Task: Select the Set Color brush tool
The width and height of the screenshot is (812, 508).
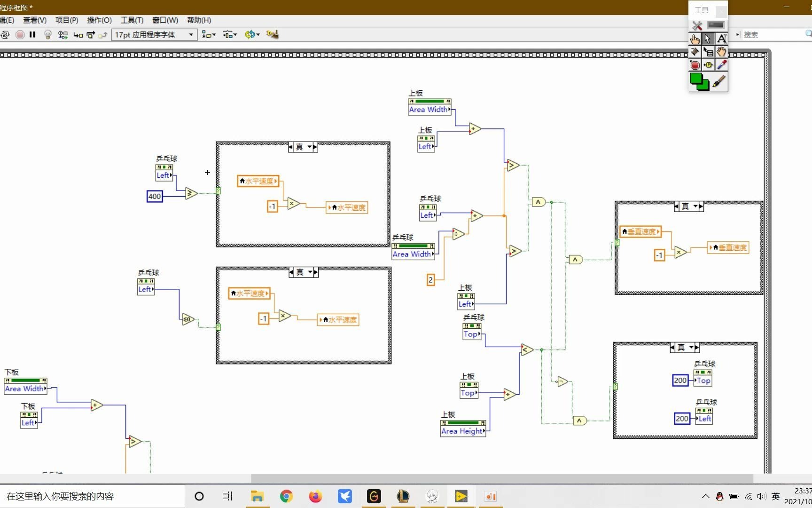Action: point(719,82)
